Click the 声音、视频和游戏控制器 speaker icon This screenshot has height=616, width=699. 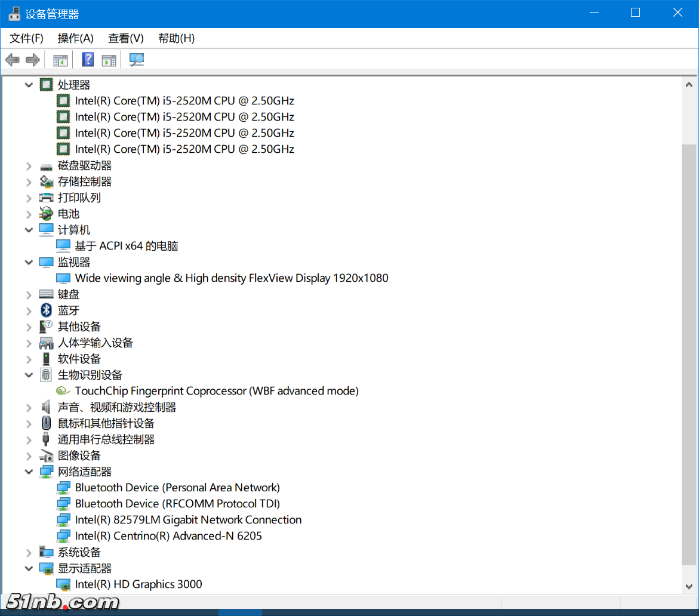click(x=45, y=407)
